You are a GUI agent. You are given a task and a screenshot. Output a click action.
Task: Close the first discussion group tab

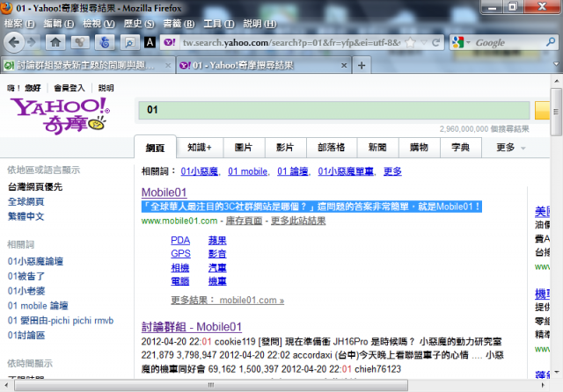coord(168,65)
